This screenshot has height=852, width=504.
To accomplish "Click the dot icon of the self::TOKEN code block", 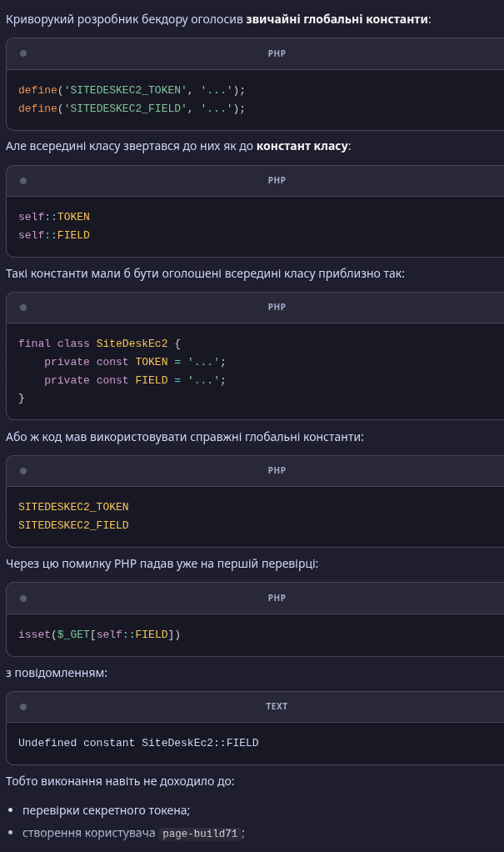I will point(23,180).
